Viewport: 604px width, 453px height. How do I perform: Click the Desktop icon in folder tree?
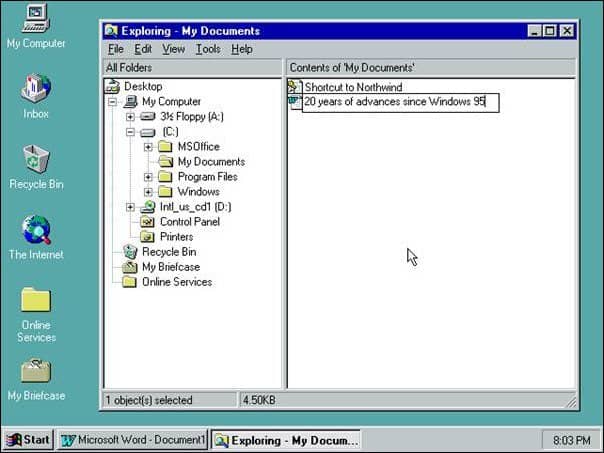pyautogui.click(x=112, y=86)
